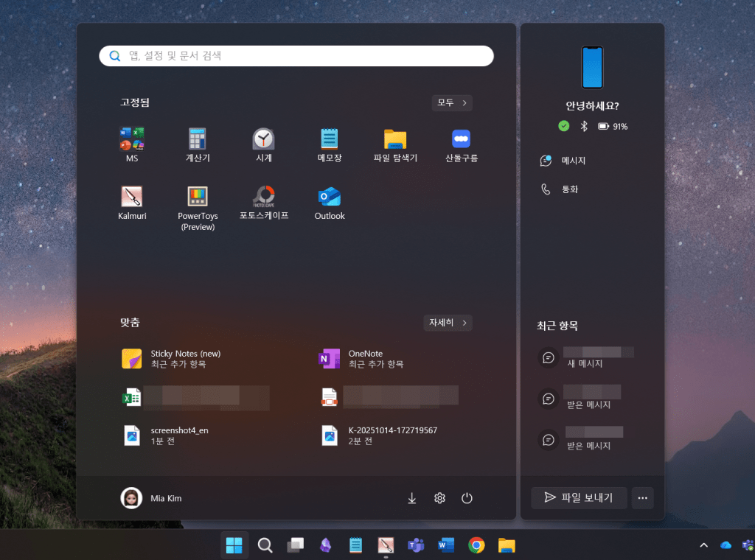This screenshot has width=755, height=560.
Task: Expand 모두 to view all apps
Action: [x=452, y=102]
